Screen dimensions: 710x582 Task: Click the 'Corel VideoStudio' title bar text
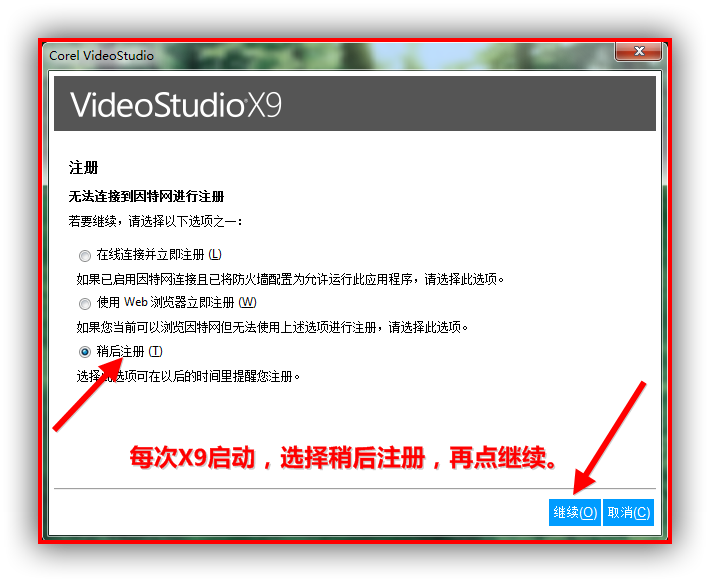pyautogui.click(x=102, y=56)
